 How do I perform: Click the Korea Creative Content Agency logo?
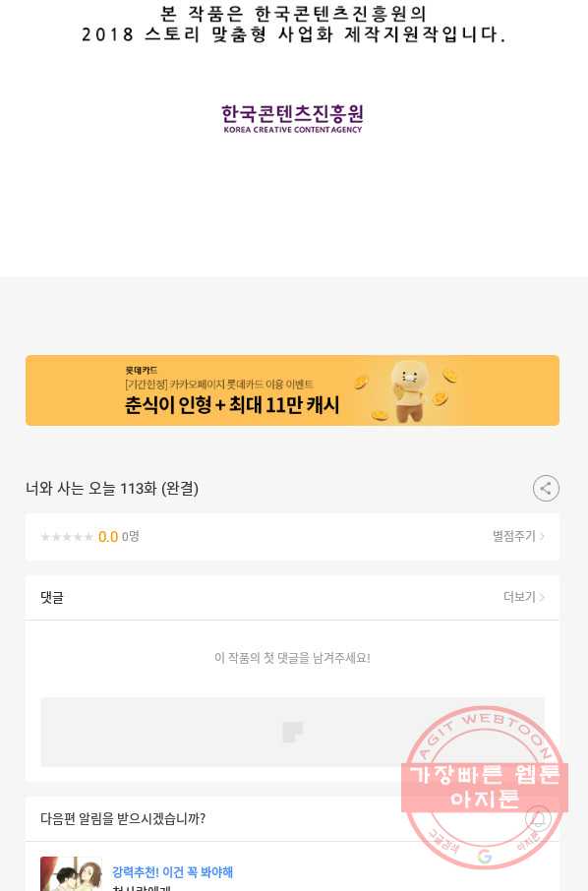(293, 119)
